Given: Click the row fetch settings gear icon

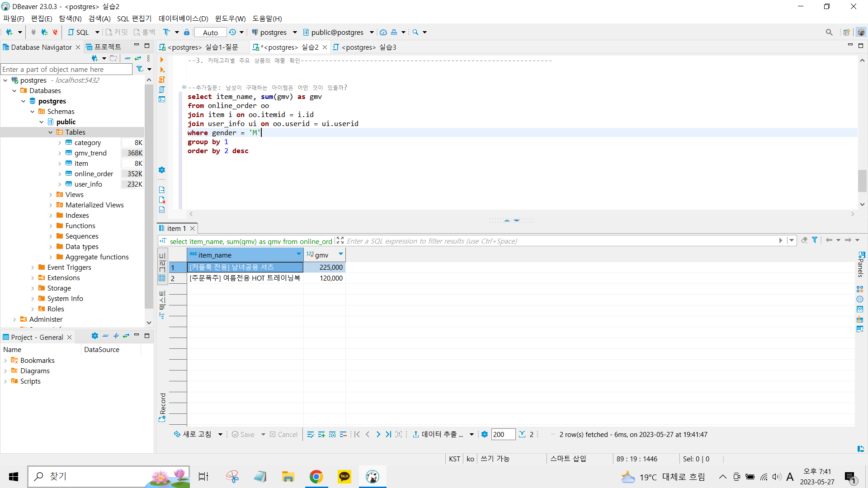Looking at the screenshot, I should (485, 434).
